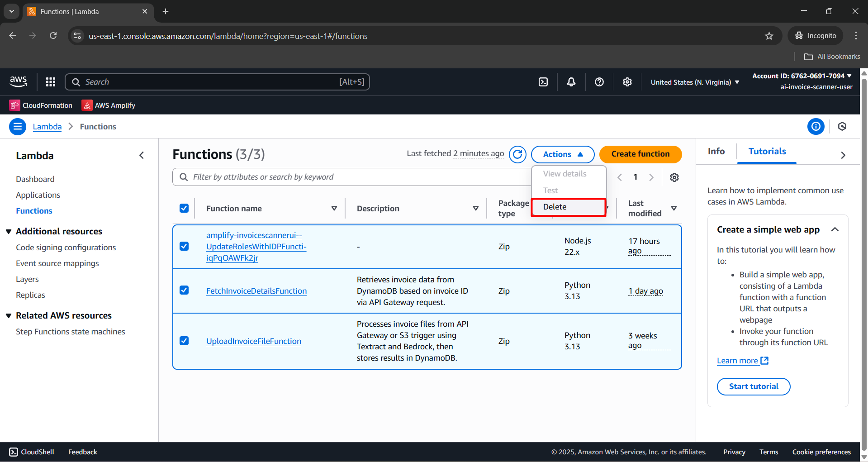Uncheck the select-all functions checkbox

[184, 208]
